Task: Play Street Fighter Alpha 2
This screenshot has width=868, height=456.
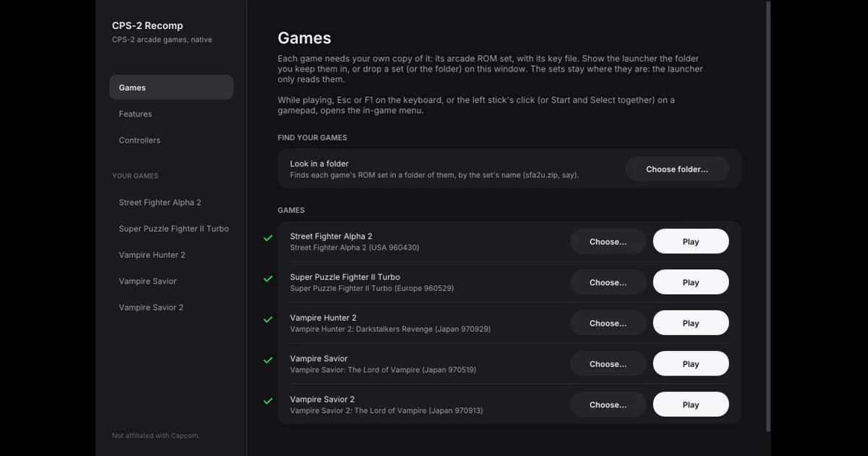Action: [x=691, y=242]
